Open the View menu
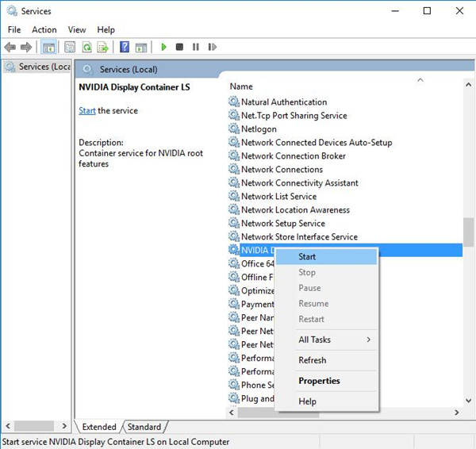The height and width of the screenshot is (449, 476). tap(77, 29)
